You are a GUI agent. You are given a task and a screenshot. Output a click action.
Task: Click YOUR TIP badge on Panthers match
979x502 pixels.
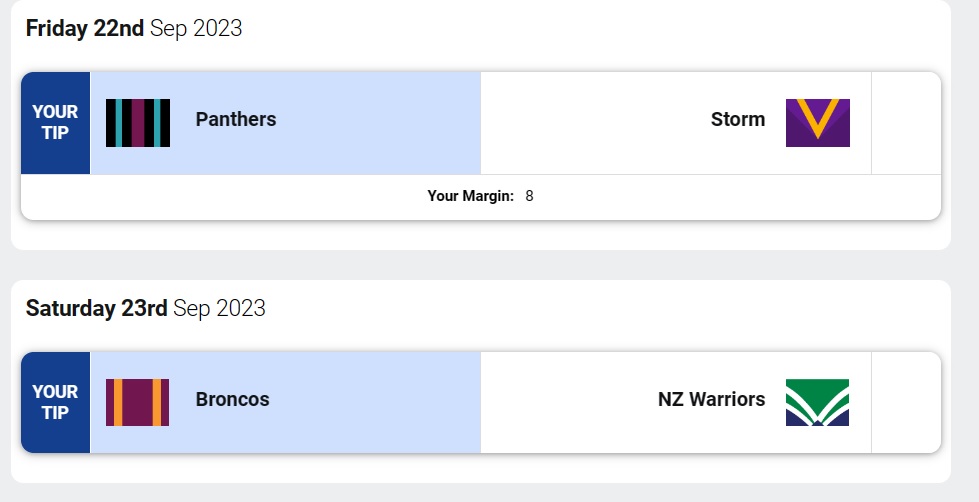pyautogui.click(x=55, y=123)
